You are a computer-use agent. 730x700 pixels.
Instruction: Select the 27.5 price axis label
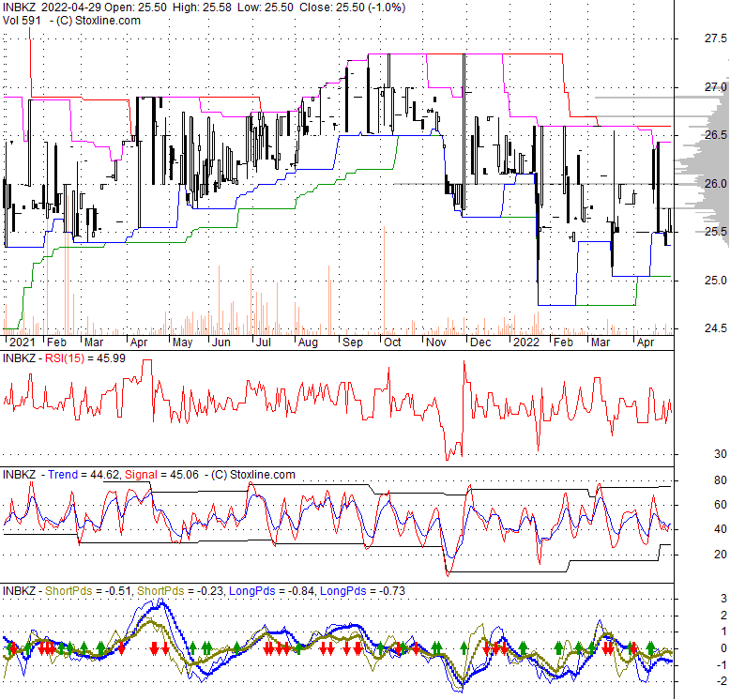point(715,38)
